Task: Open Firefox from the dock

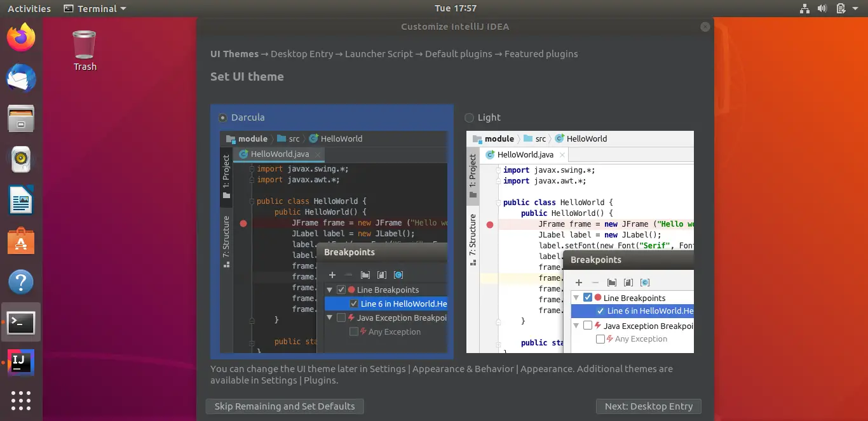Action: (21, 38)
